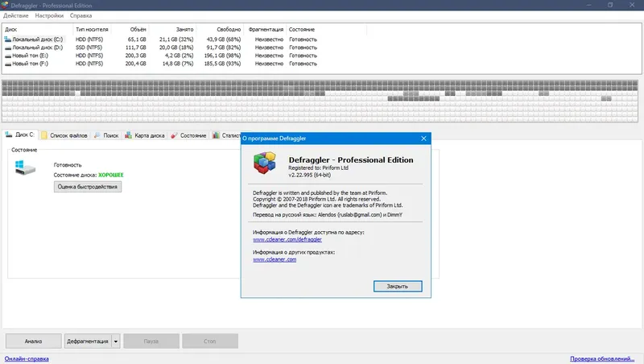Select the drive icon for Новый том (F:)

coord(8,64)
